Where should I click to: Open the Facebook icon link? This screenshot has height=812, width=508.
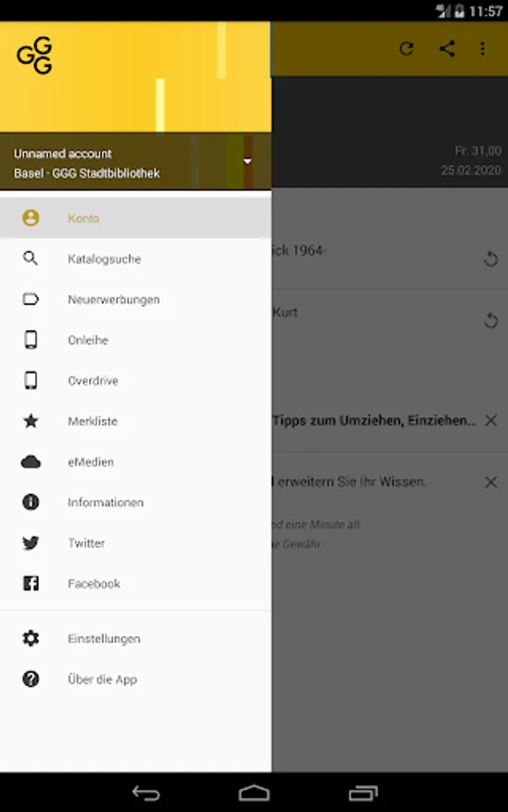click(x=31, y=583)
